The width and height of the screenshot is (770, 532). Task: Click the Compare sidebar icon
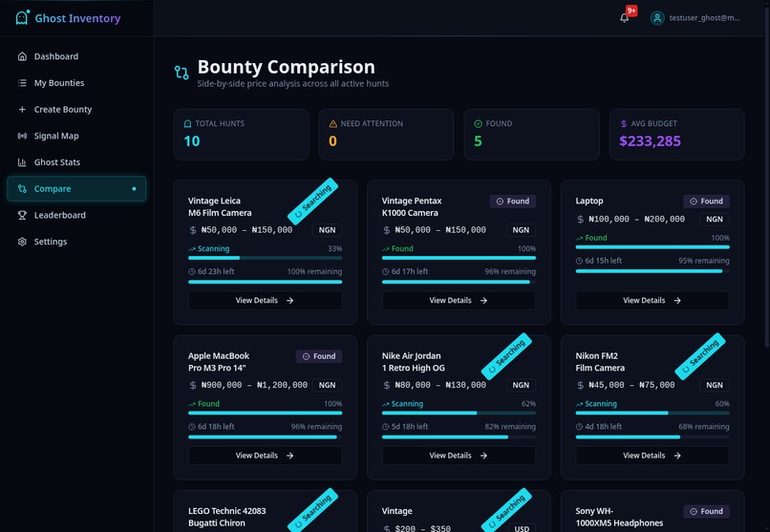coord(22,189)
